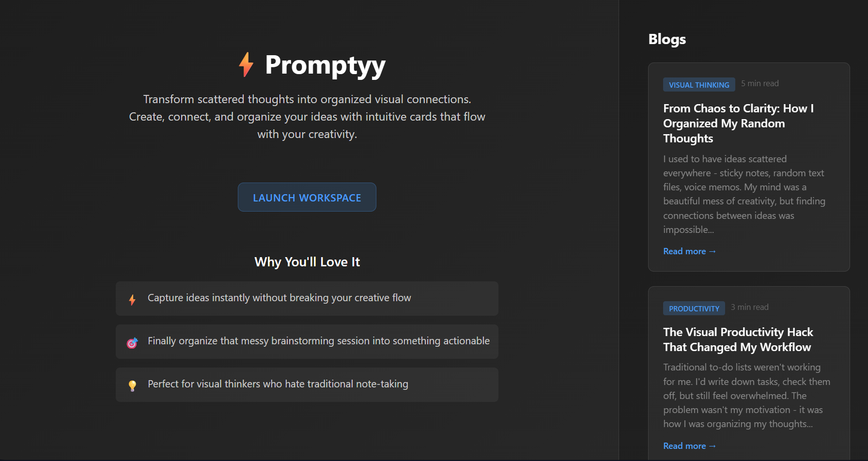Click the Why You'll Love It heading
Viewport: 868px width, 461px height.
click(307, 261)
